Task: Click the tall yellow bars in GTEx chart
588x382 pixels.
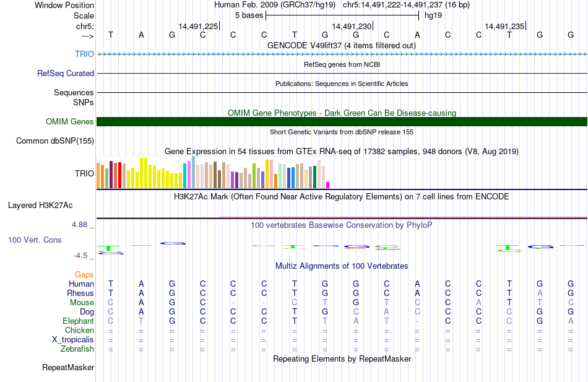Action: (x=143, y=173)
